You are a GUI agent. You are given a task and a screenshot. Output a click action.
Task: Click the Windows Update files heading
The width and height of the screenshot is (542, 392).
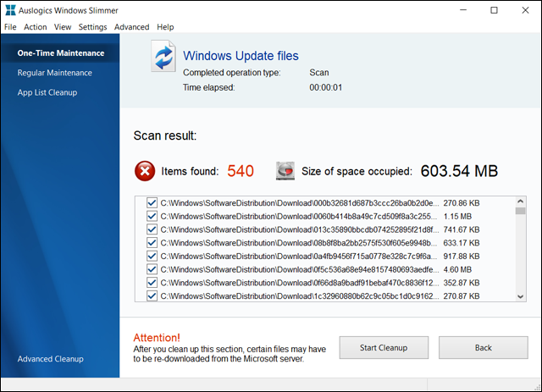click(241, 56)
